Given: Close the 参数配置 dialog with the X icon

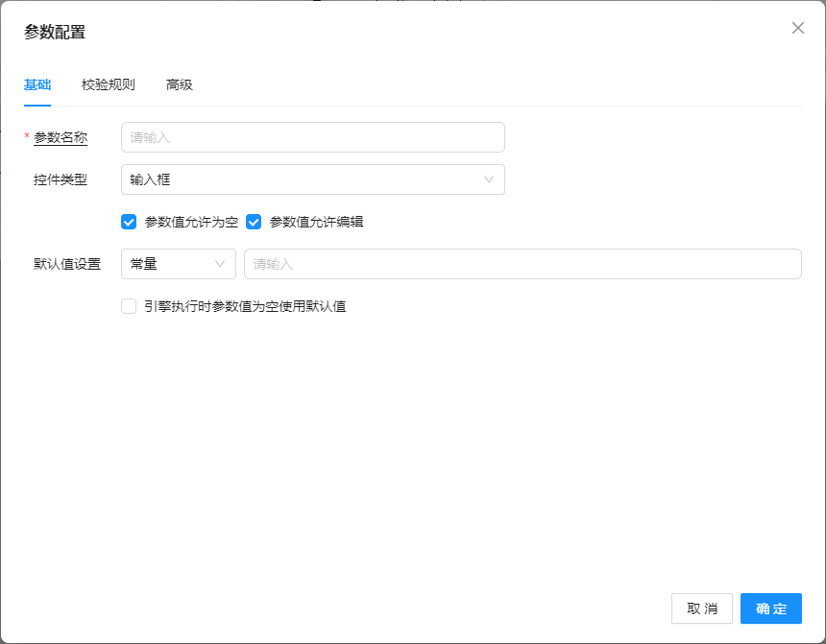Looking at the screenshot, I should pos(797,28).
